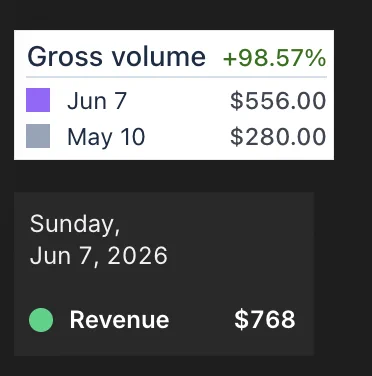Select the May 10 date label
This screenshot has height=376, width=372.
(x=106, y=137)
